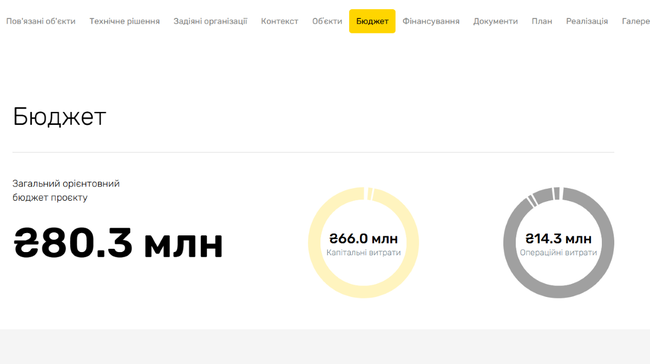The width and height of the screenshot is (650, 364).
Task: Select the Задіяні організації tab
Action: coord(210,21)
